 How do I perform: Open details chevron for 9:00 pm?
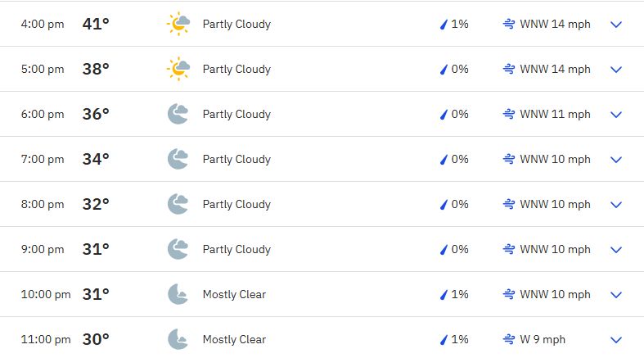[616, 250]
